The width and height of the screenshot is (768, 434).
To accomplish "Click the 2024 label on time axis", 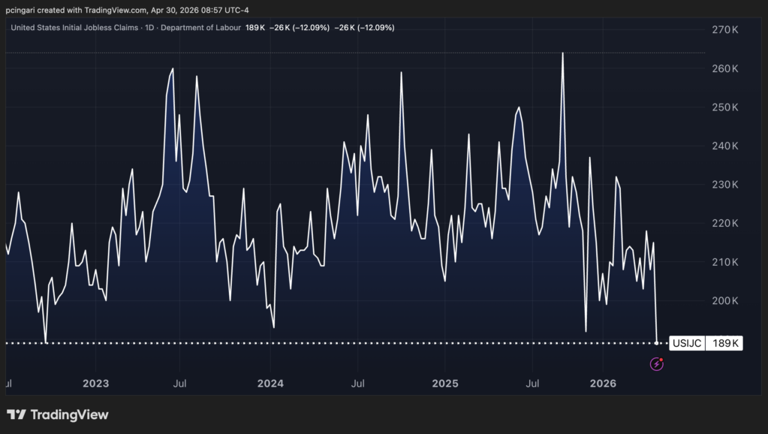I will coord(270,383).
